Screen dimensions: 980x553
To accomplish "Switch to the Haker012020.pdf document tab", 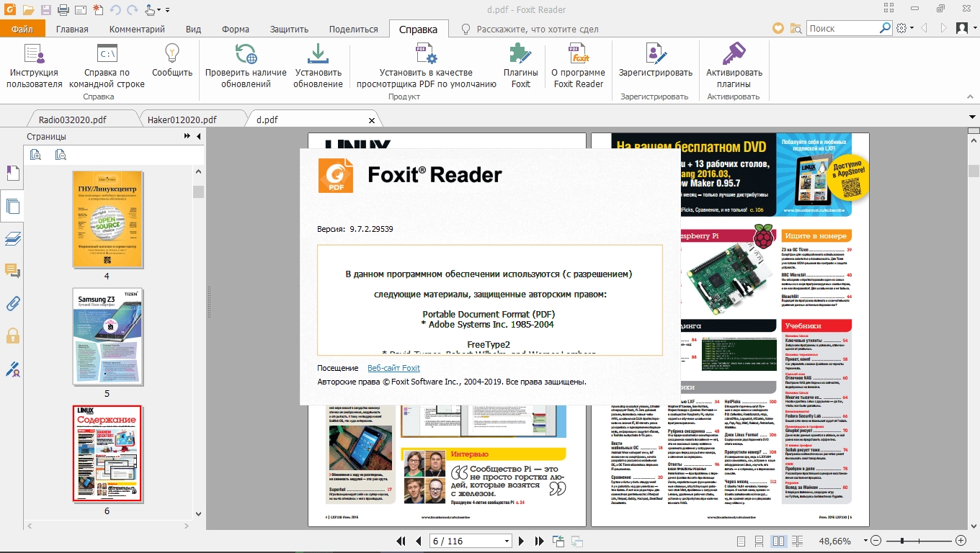I will tap(182, 120).
